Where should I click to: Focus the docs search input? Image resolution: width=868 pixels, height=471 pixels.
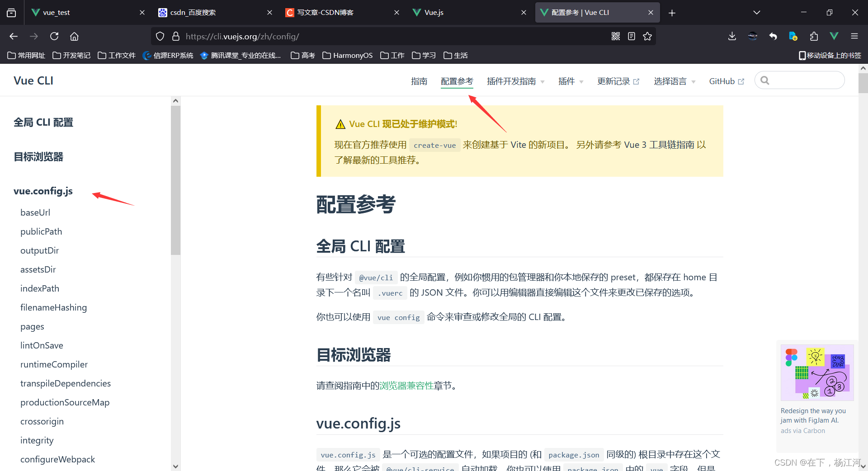(x=800, y=80)
